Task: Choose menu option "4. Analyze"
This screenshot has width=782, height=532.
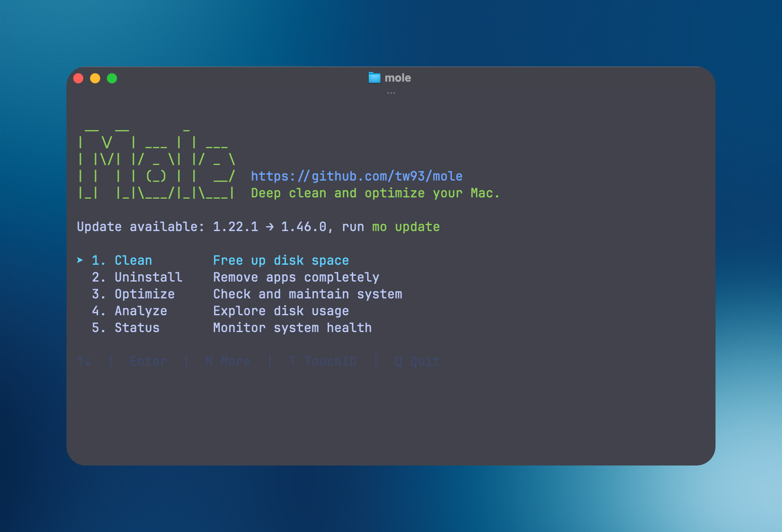Action: [129, 311]
